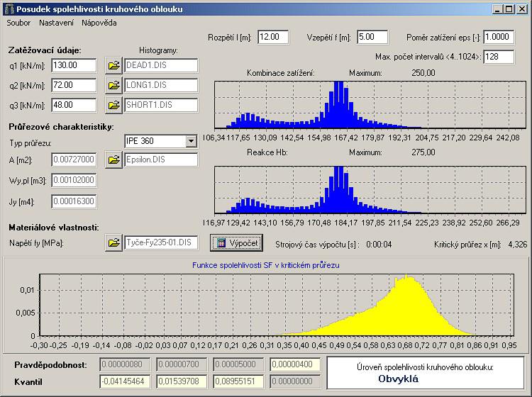The height and width of the screenshot is (397, 532).
Task: Click the Jy field 0.00016300
Action: click(x=74, y=201)
